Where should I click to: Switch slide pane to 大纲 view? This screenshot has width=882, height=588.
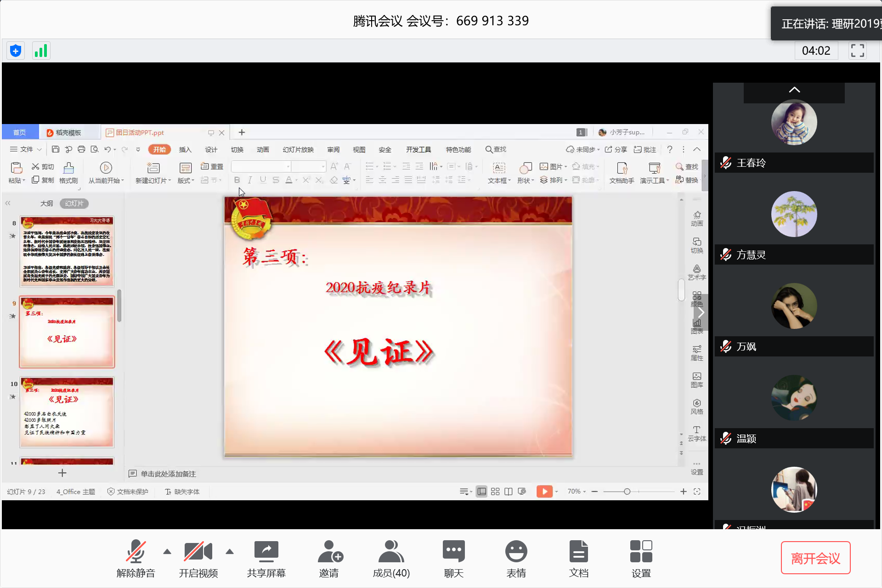46,203
